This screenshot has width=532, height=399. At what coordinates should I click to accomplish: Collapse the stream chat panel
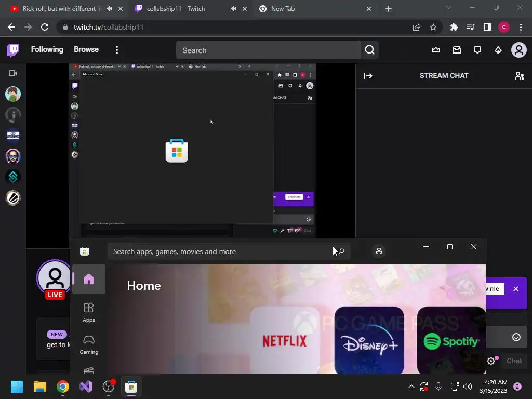(x=368, y=76)
